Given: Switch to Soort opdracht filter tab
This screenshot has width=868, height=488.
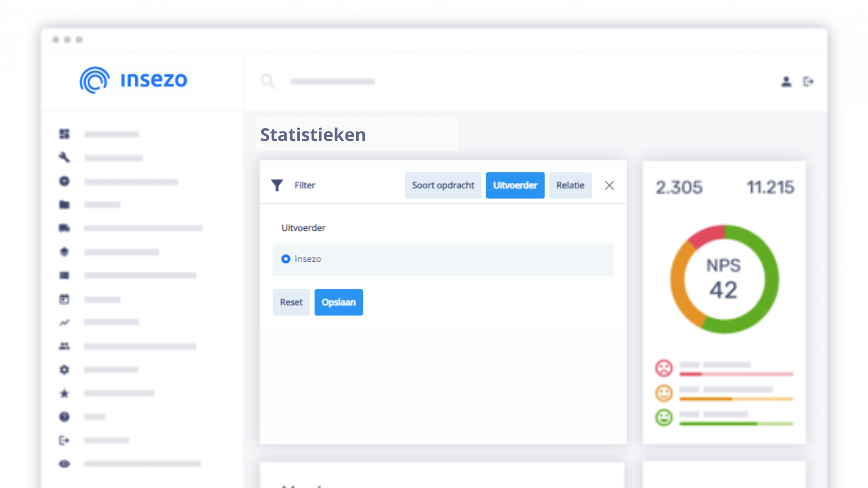Looking at the screenshot, I should [443, 185].
